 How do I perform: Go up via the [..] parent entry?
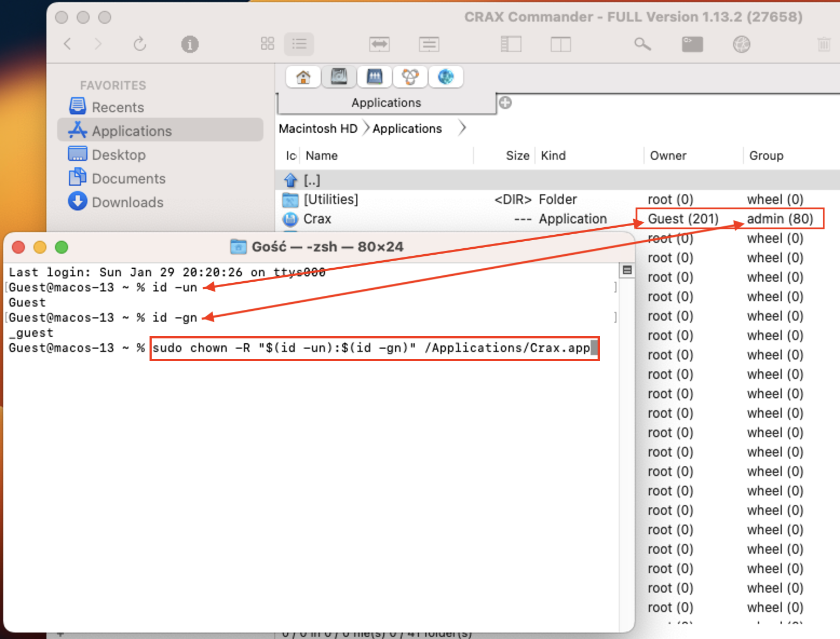pyautogui.click(x=311, y=180)
